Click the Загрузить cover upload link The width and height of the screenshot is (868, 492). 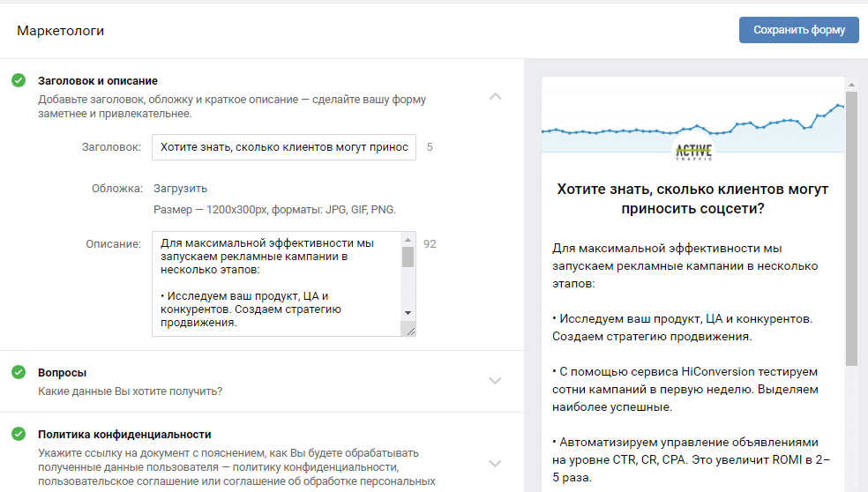pyautogui.click(x=180, y=188)
